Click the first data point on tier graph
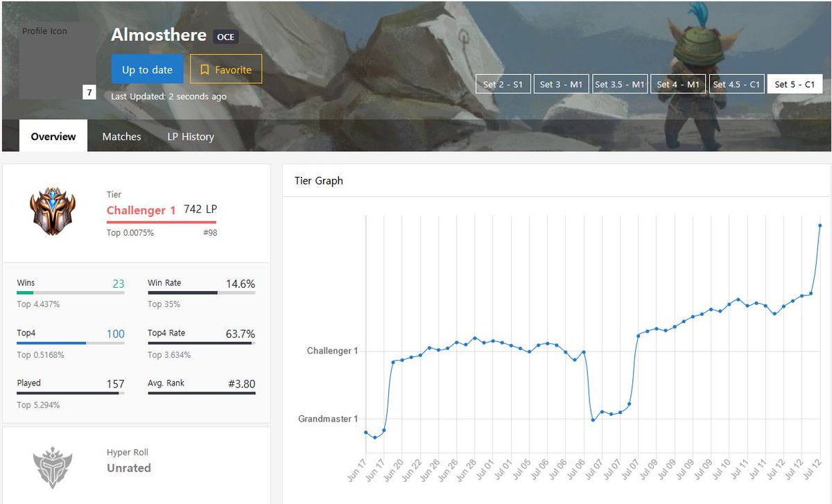Viewport: 832px width, 504px height. coord(365,433)
